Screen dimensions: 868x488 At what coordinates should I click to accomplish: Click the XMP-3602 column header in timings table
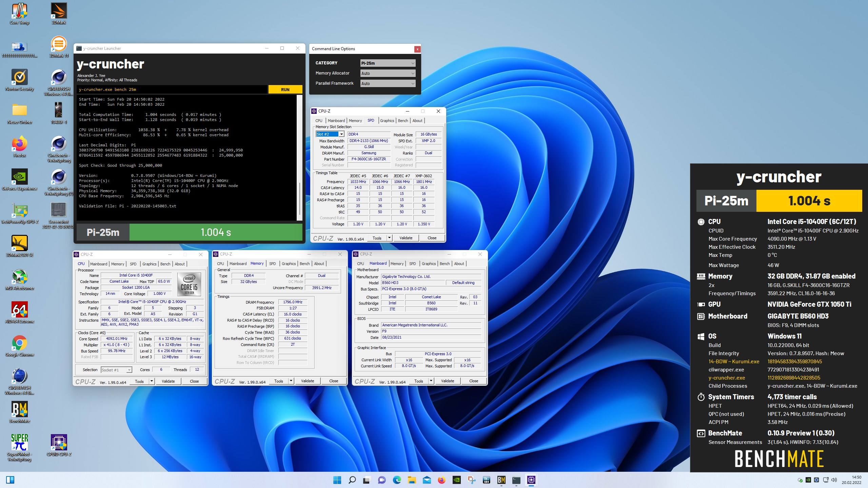[423, 176]
